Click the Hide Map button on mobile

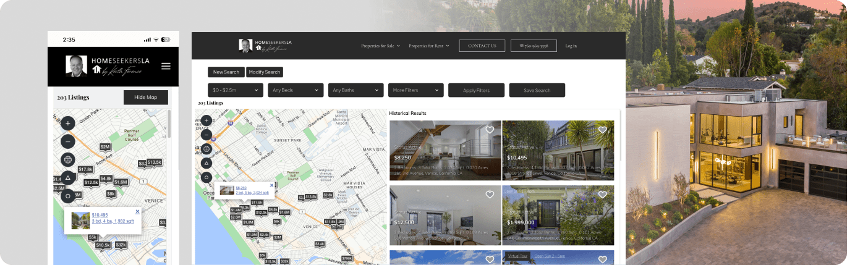pyautogui.click(x=146, y=98)
